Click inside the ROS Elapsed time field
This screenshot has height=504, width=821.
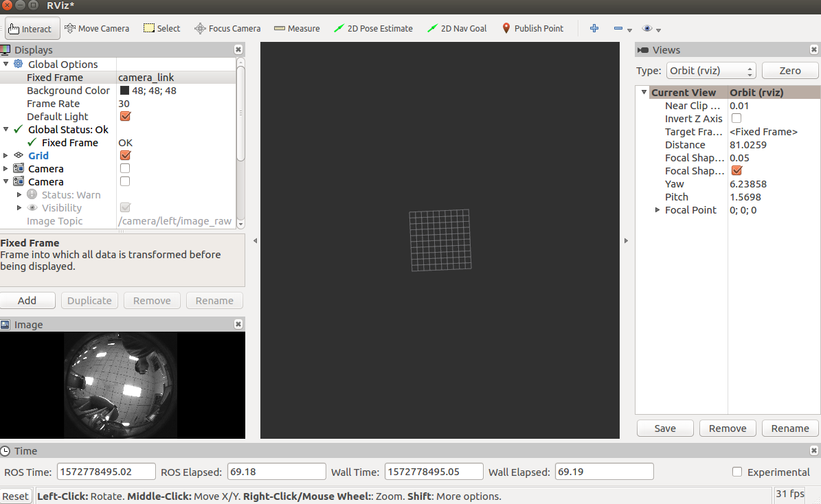pyautogui.click(x=276, y=471)
